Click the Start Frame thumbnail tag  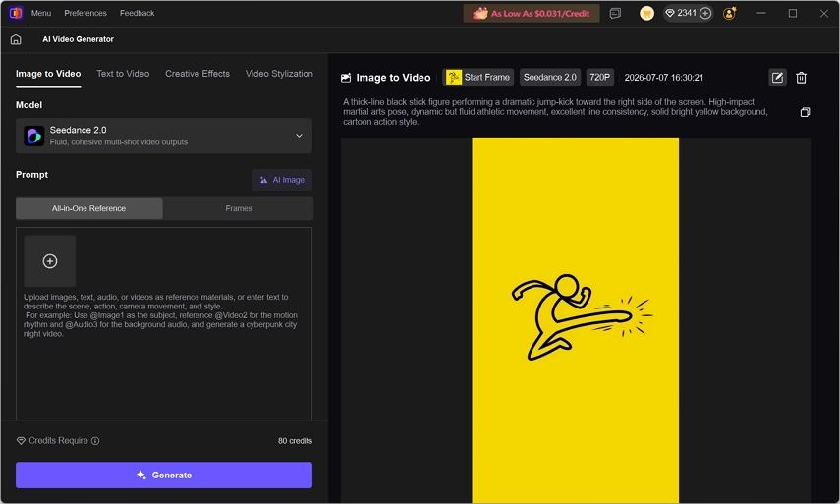(478, 78)
